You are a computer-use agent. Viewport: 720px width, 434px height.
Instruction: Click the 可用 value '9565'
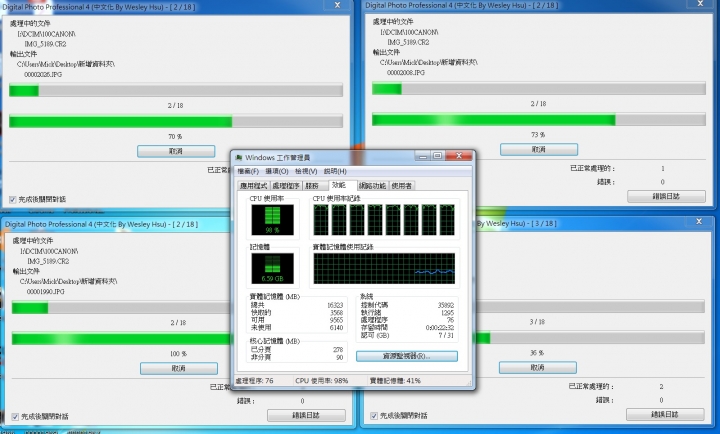pyautogui.click(x=337, y=320)
